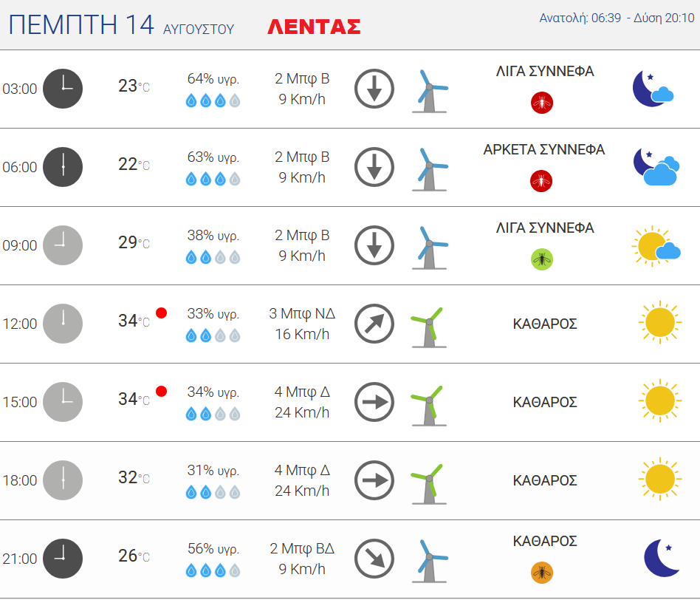Click the blue windmill icon at 09:00
Image resolution: width=700 pixels, height=600 pixels.
429,246
